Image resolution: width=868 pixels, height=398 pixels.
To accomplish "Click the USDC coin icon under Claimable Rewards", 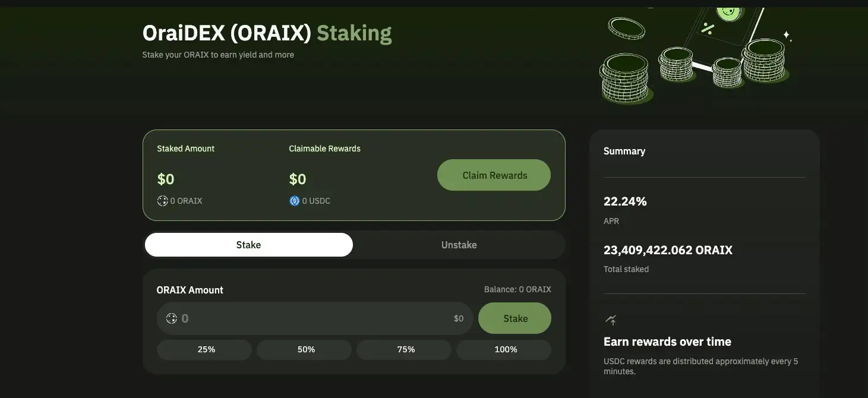I will [294, 201].
